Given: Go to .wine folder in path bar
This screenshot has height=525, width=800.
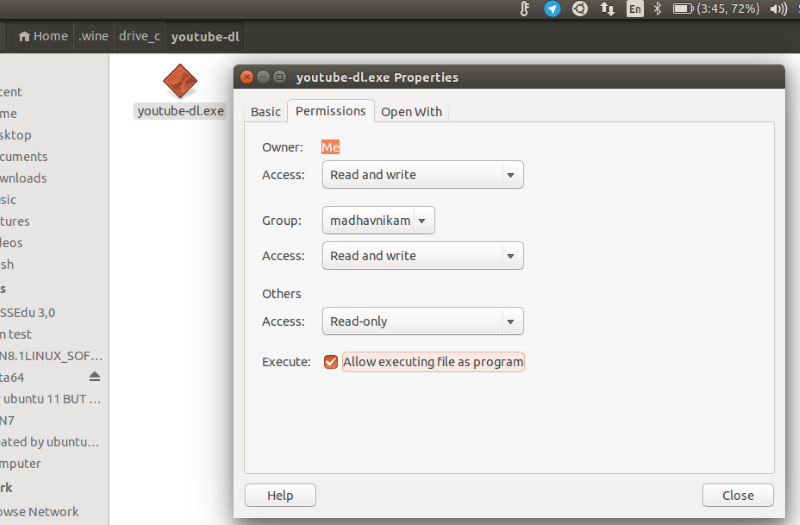Looking at the screenshot, I should coord(93,36).
